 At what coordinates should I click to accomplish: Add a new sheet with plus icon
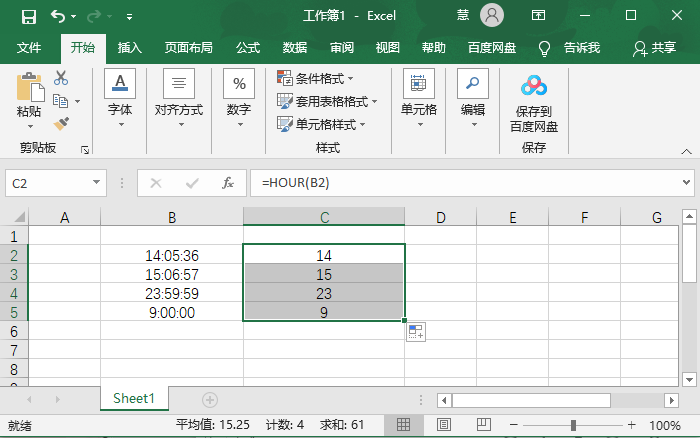210,400
